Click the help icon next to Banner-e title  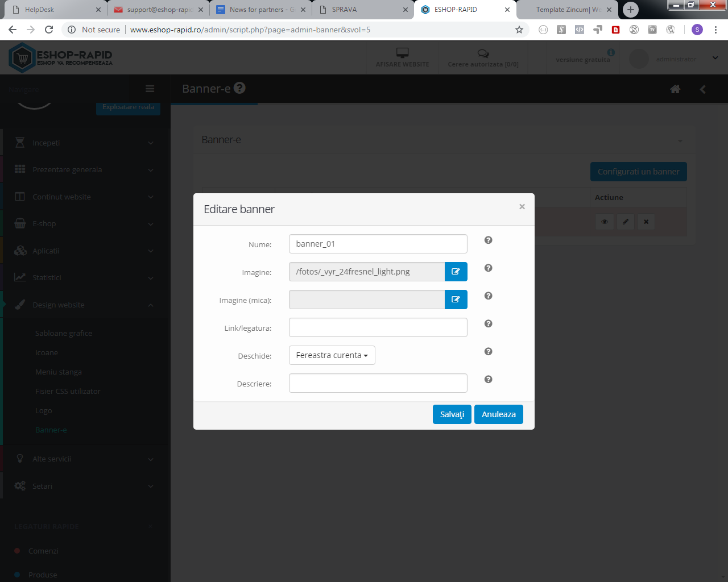pos(240,88)
